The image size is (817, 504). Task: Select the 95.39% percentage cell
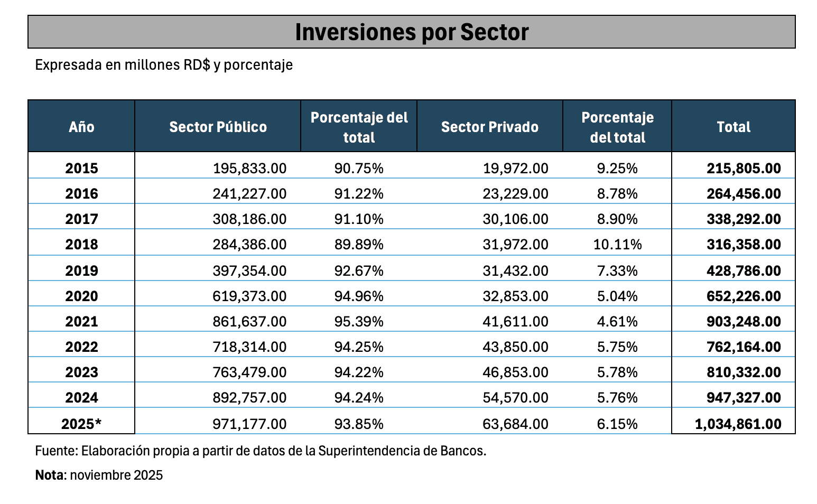point(359,322)
